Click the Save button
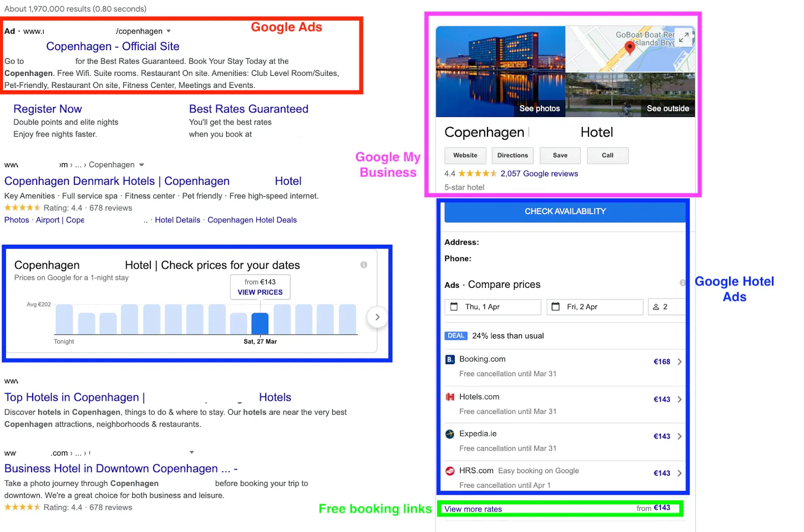804x532 pixels. 560,156
